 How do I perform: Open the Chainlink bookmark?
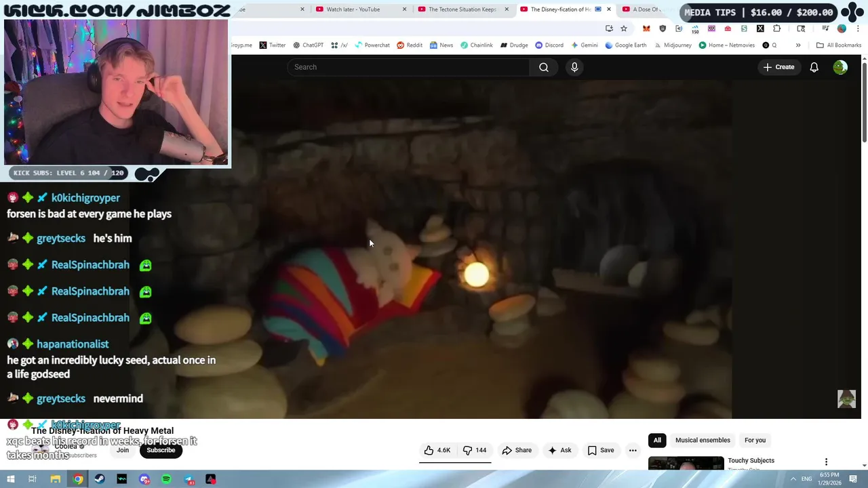(x=477, y=45)
